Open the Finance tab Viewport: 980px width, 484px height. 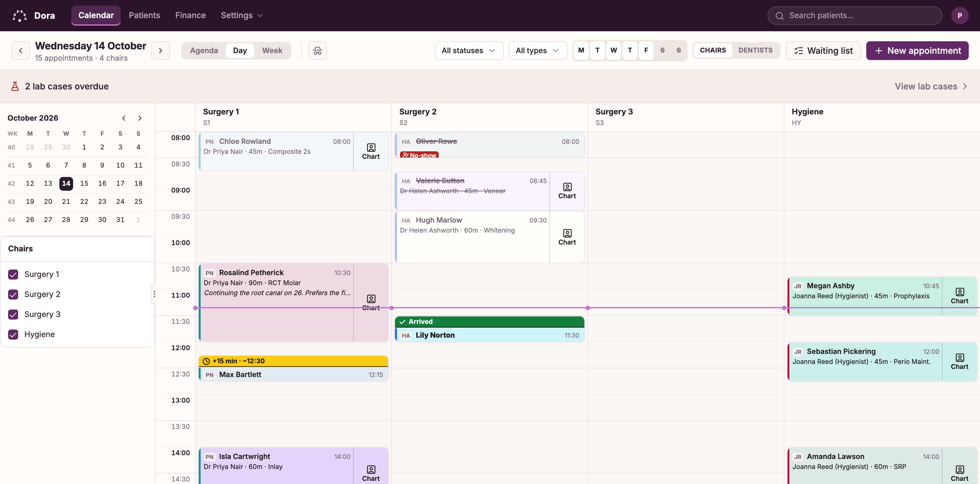pos(190,16)
